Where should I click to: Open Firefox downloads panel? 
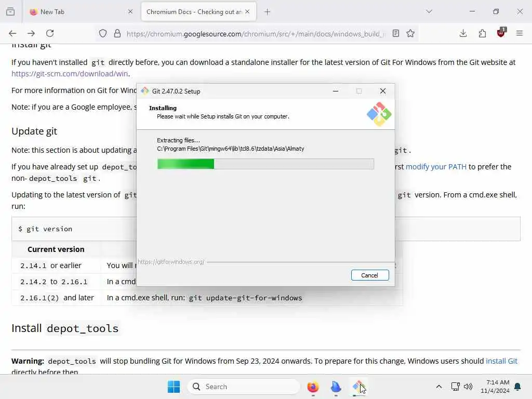coord(463,33)
